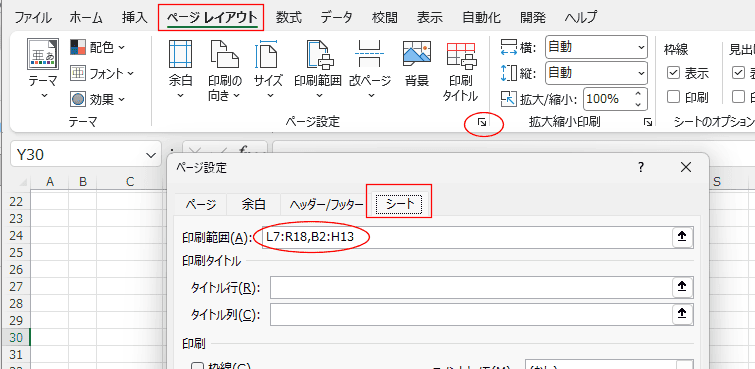This screenshot has height=369, width=755.
Task: Open the 印刷範囲 print area menu
Action: (x=318, y=70)
